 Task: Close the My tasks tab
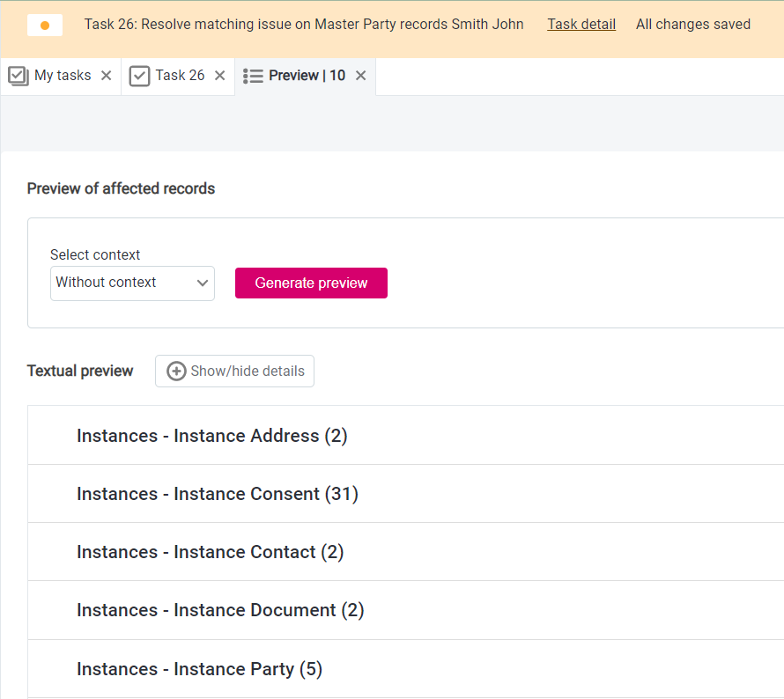point(107,76)
